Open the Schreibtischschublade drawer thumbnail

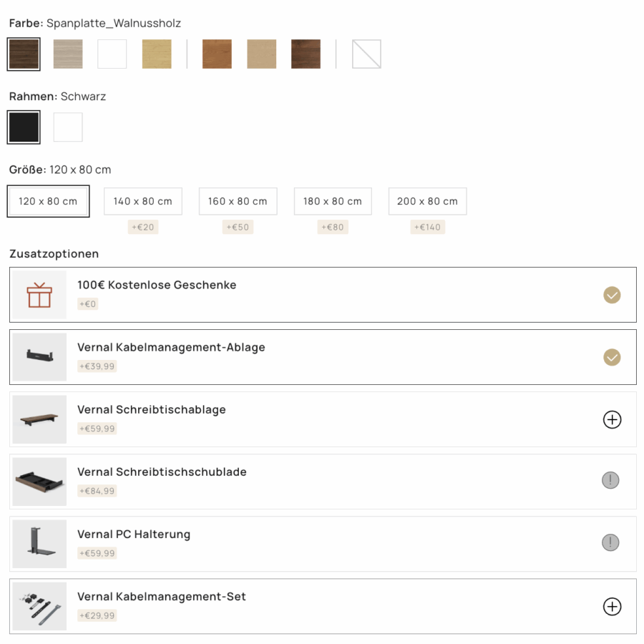coord(39,482)
